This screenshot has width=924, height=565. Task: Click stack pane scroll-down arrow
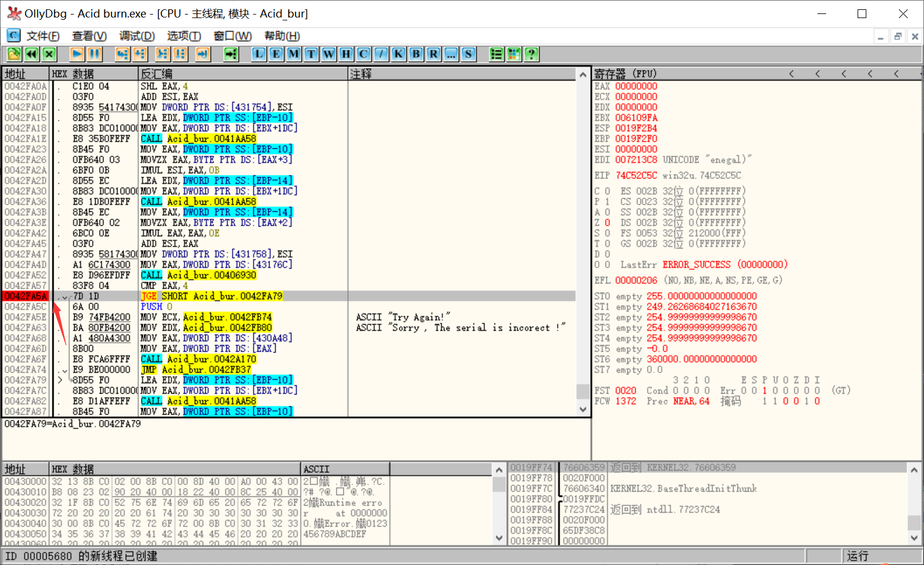click(914, 538)
